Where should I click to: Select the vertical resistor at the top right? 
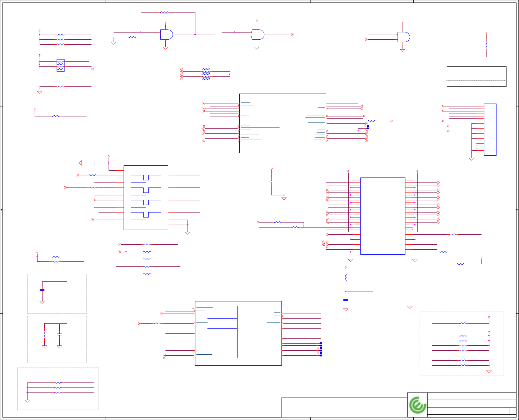click(x=486, y=46)
